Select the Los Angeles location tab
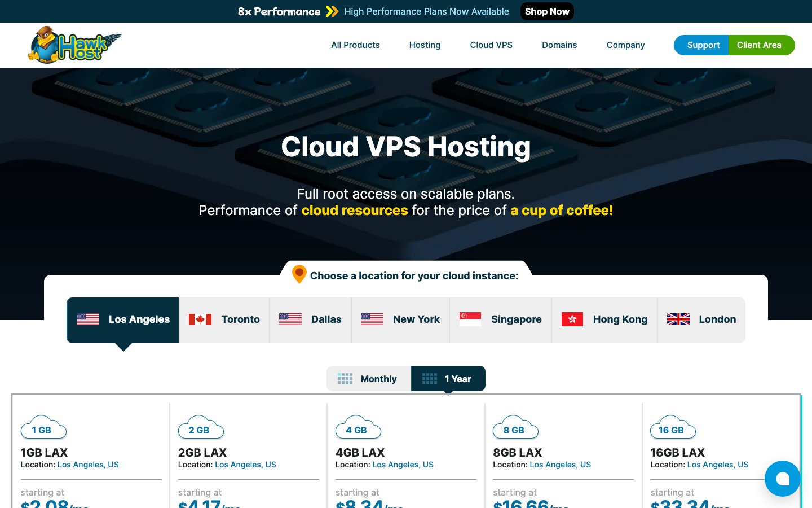This screenshot has width=812, height=508. click(x=123, y=320)
